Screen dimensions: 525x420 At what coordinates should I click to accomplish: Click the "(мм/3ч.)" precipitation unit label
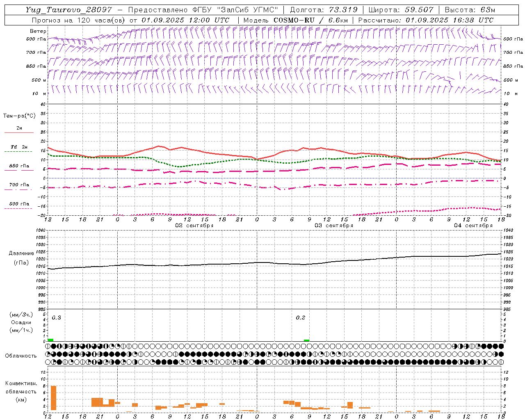point(21,315)
